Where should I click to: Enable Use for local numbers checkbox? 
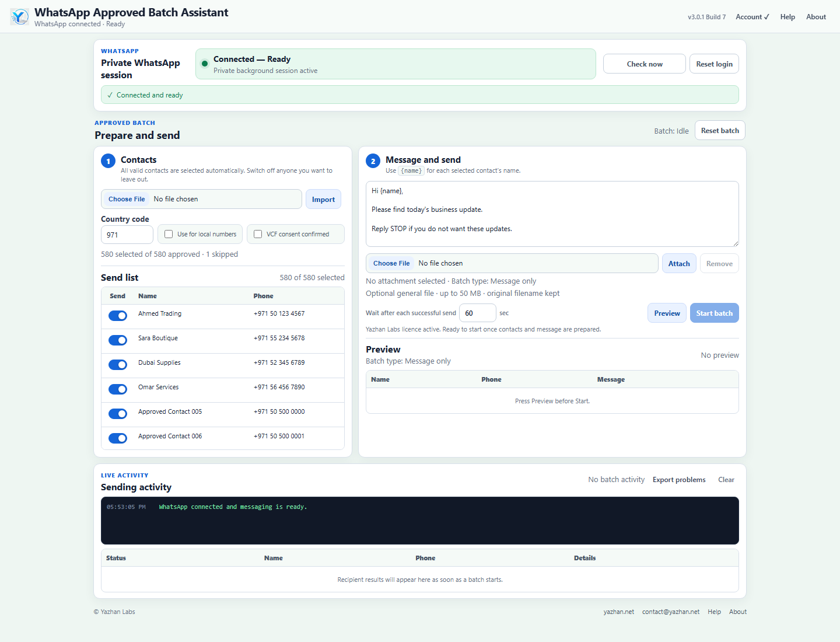point(169,234)
